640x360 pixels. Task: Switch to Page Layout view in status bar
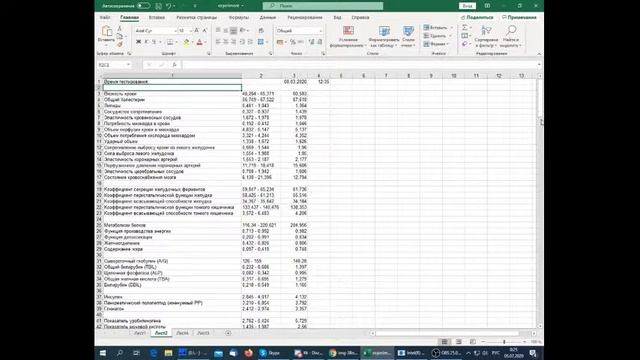click(459, 342)
